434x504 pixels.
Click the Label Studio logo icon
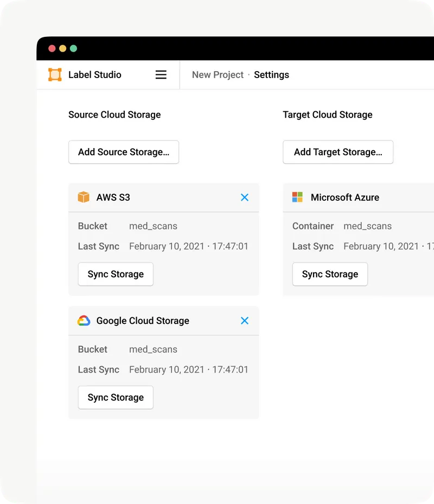coord(55,75)
